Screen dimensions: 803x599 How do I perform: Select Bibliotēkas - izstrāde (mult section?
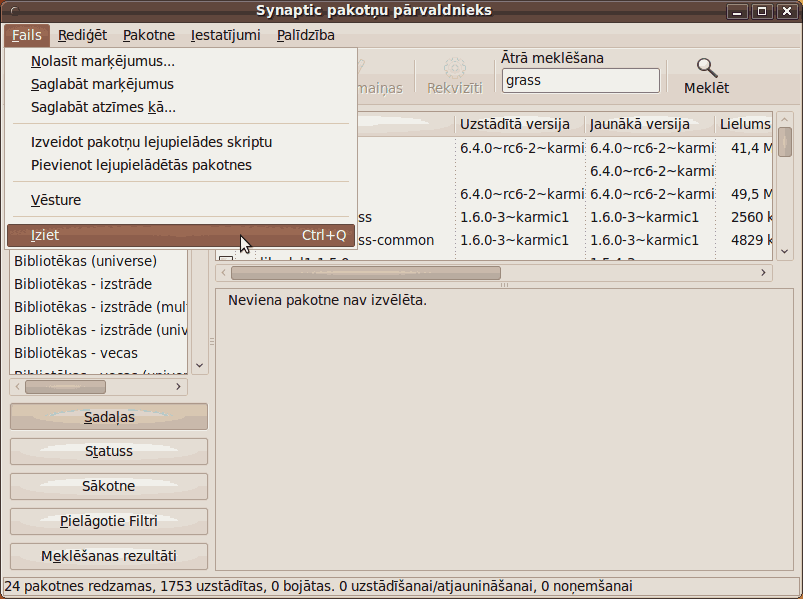(x=99, y=307)
